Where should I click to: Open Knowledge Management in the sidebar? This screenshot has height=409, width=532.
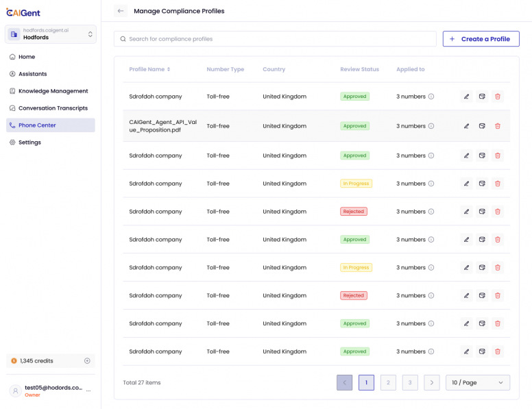(x=53, y=91)
